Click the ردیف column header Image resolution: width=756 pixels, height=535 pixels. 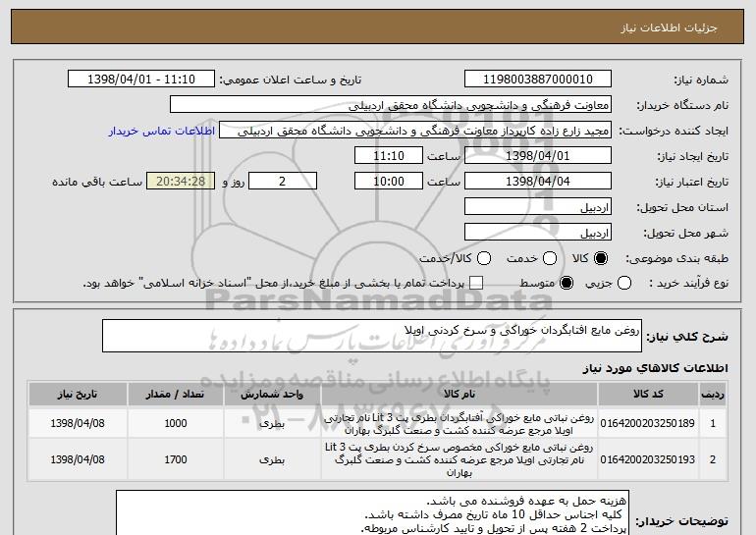(713, 395)
